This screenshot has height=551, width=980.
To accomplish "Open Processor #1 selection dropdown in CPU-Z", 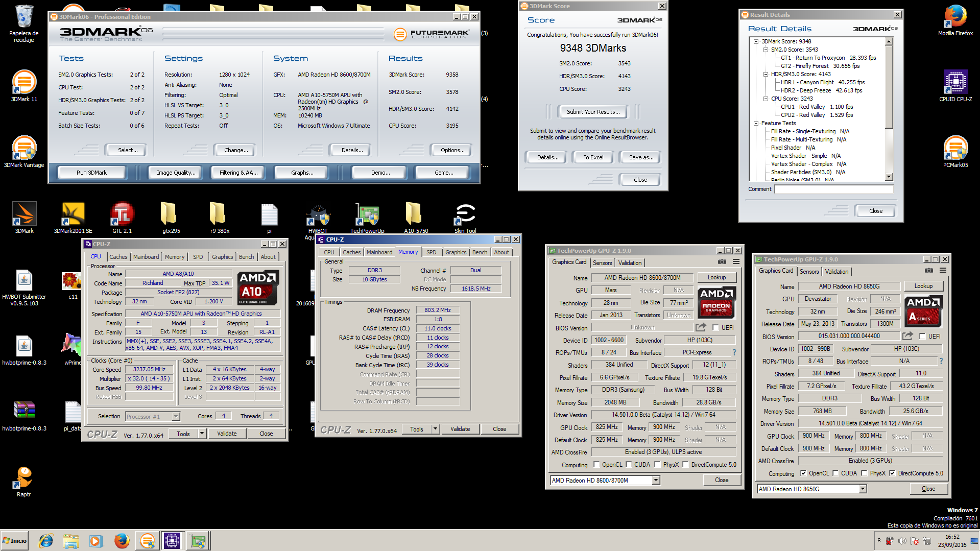I will 176,417.
